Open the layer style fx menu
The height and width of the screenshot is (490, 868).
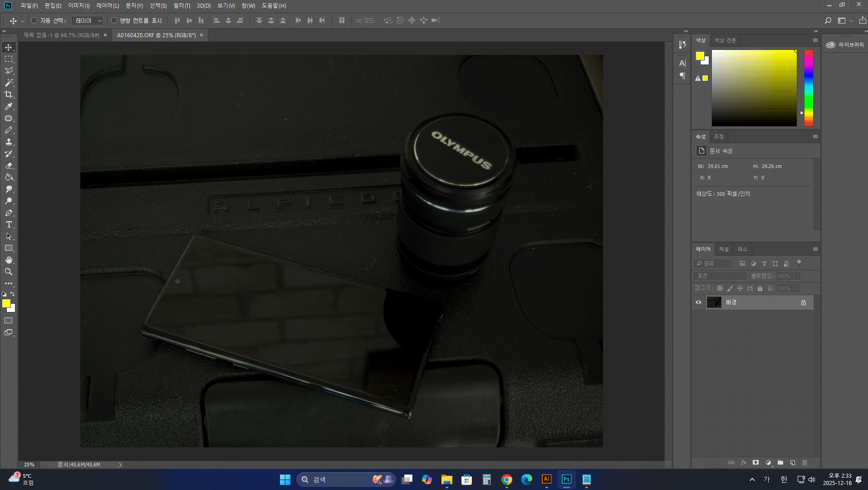(x=744, y=463)
